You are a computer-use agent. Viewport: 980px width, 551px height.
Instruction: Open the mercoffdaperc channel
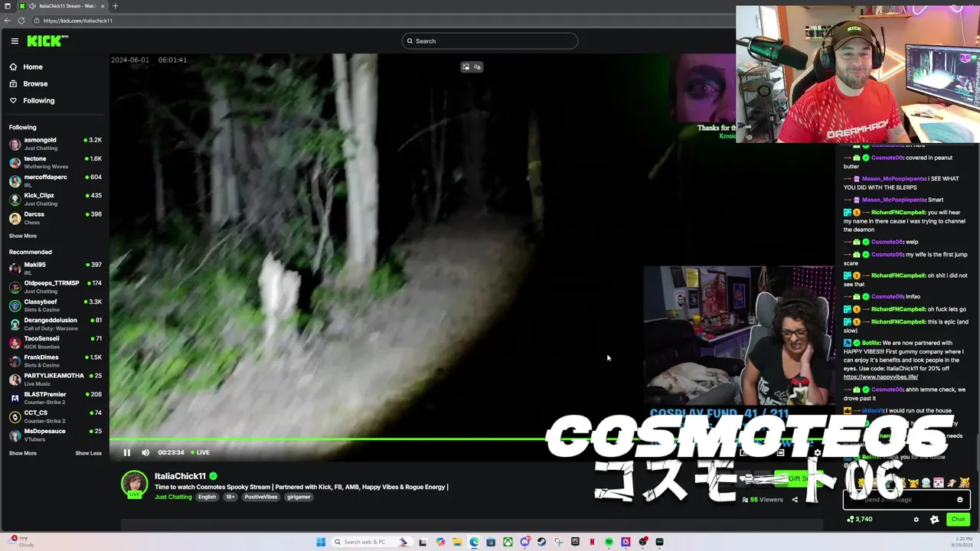(55, 181)
